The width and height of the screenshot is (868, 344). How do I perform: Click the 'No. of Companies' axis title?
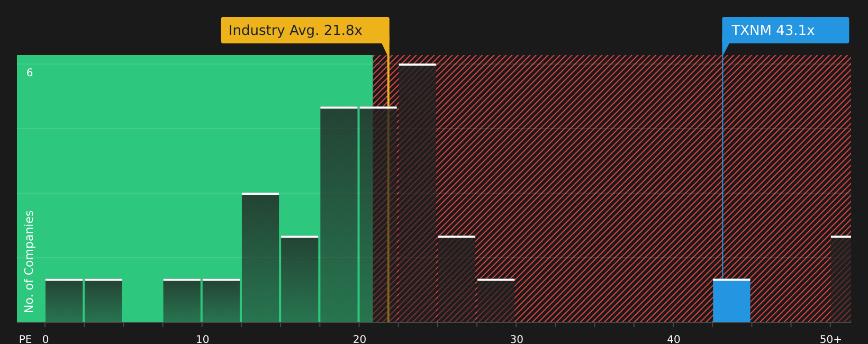click(29, 261)
